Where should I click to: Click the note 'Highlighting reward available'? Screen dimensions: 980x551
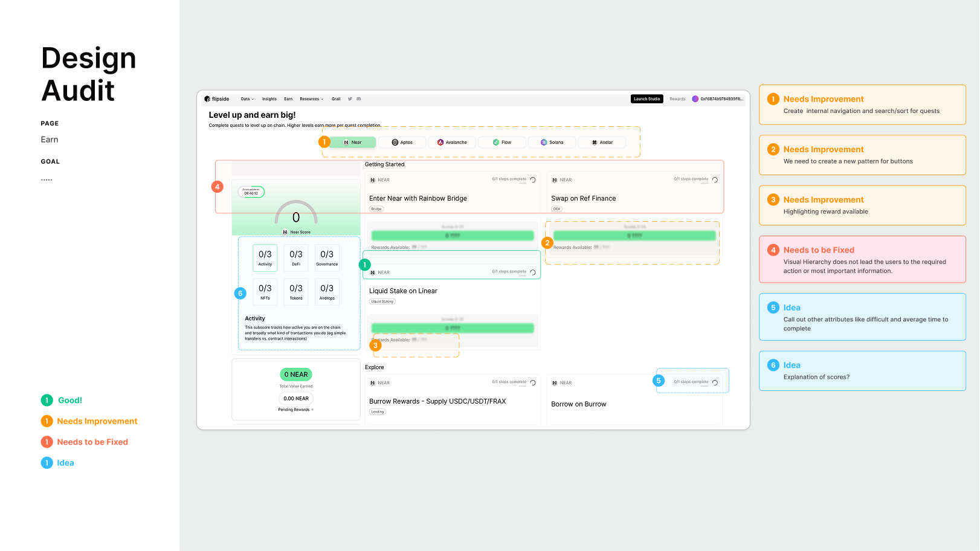(x=826, y=211)
